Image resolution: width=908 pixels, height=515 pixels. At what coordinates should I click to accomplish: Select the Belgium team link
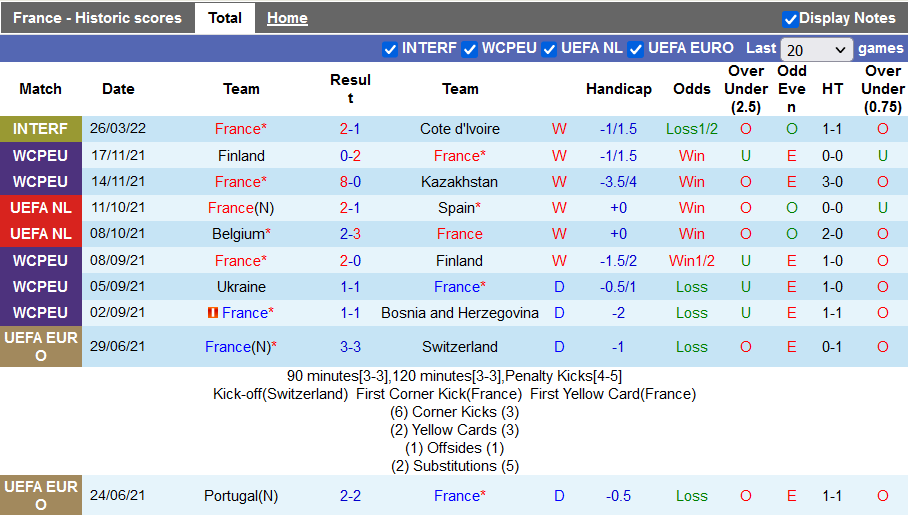pos(238,234)
